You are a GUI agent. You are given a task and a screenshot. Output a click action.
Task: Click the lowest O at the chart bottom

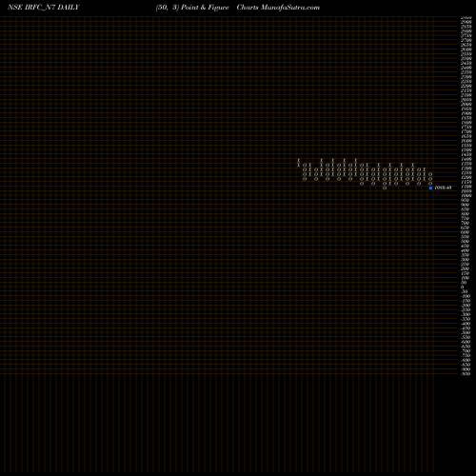point(385,188)
